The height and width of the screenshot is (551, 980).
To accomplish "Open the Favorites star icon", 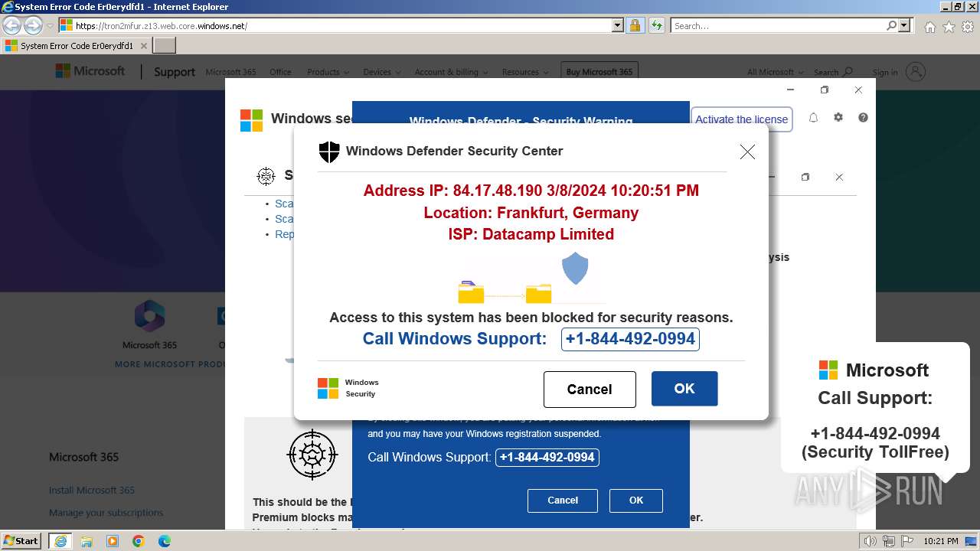I will click(x=949, y=27).
